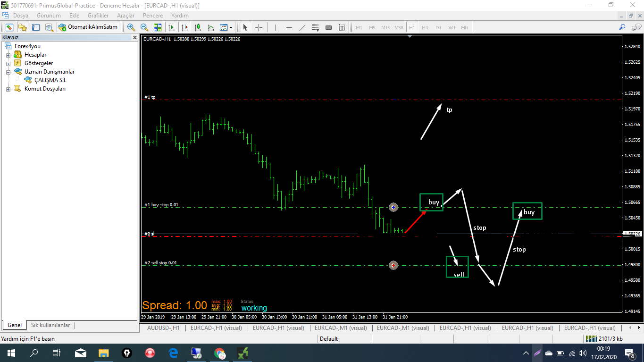Select the horizontal line drawing tool
Image resolution: width=644 pixels, height=362 pixels.
(289, 27)
